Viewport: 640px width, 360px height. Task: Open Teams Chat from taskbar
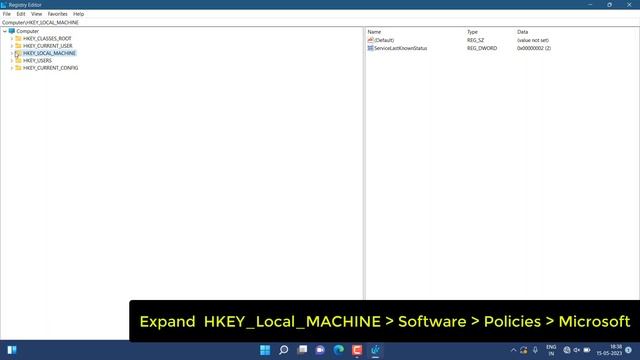tap(320, 350)
